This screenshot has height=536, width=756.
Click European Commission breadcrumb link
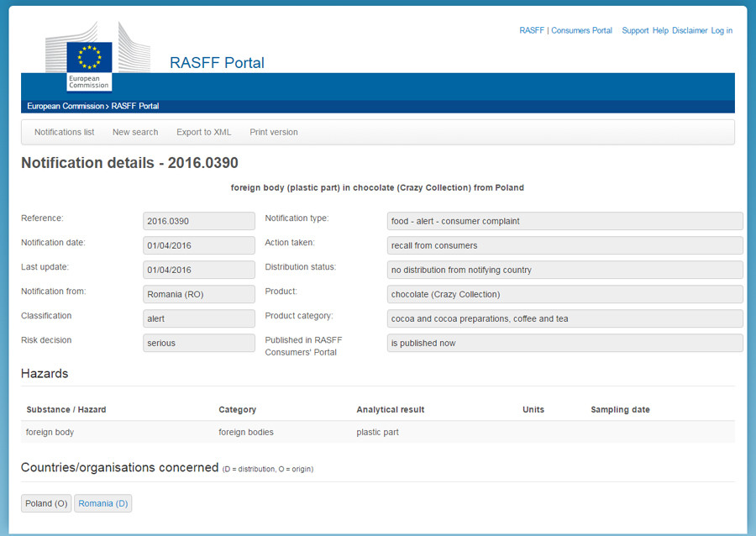pos(66,107)
